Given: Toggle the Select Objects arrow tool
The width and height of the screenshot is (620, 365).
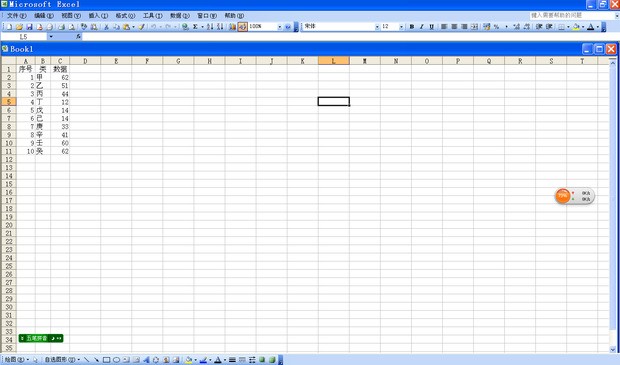Looking at the screenshot, I should 35,360.
